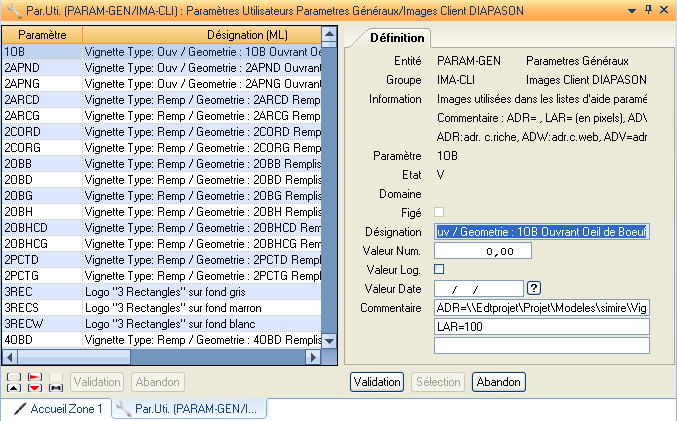Click the LAR=100 comment field
The height and width of the screenshot is (421, 677).
pyautogui.click(x=542, y=327)
